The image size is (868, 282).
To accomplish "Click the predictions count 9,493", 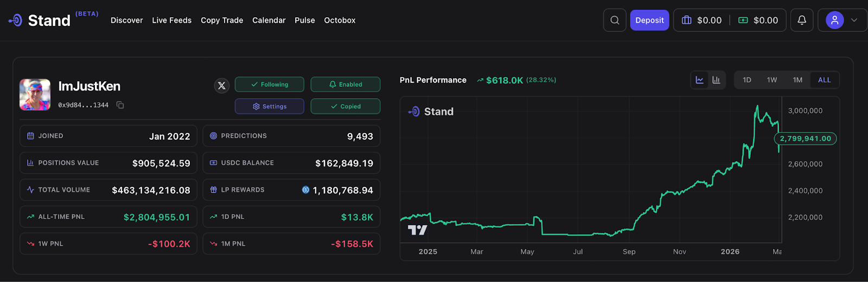I will pyautogui.click(x=360, y=136).
